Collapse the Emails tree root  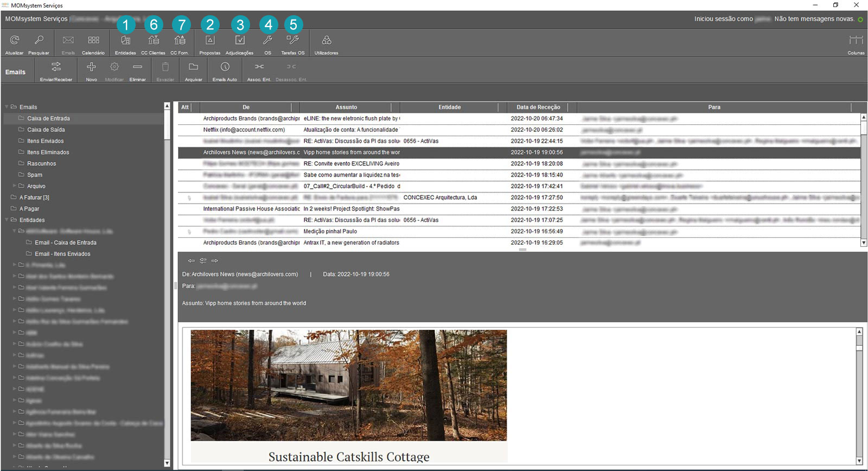coord(7,107)
